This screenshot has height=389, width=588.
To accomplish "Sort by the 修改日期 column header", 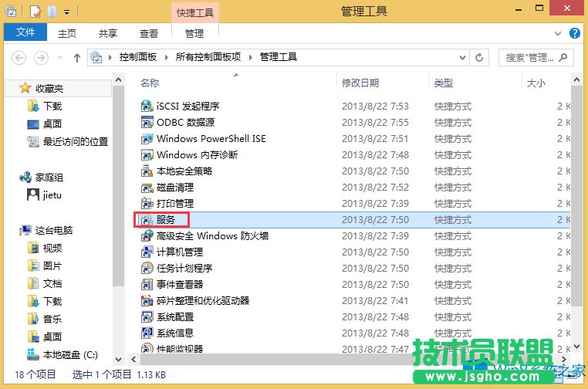I will tap(360, 83).
